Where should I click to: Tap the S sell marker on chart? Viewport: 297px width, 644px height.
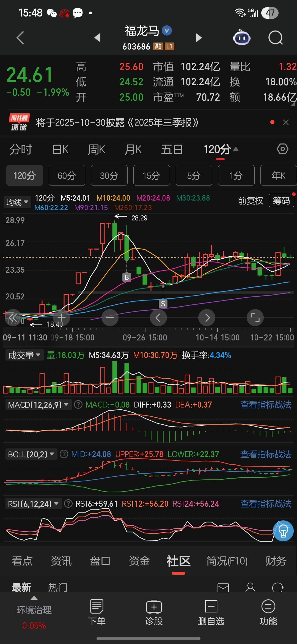click(163, 304)
